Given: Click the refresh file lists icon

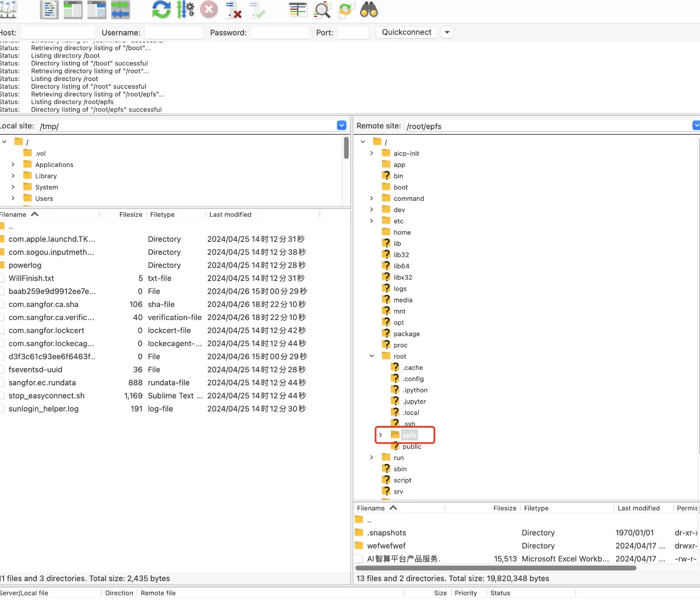Looking at the screenshot, I should pyautogui.click(x=161, y=9).
